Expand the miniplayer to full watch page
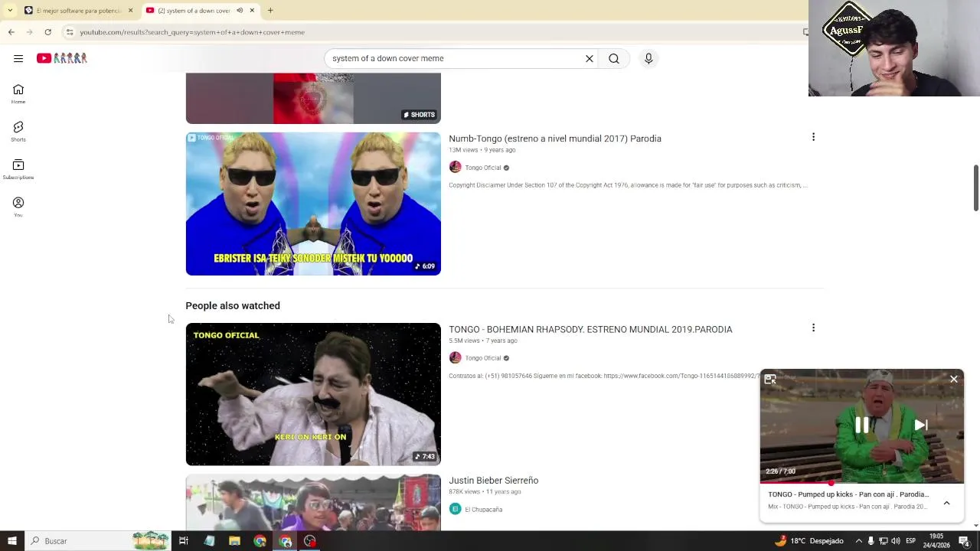 coord(770,379)
